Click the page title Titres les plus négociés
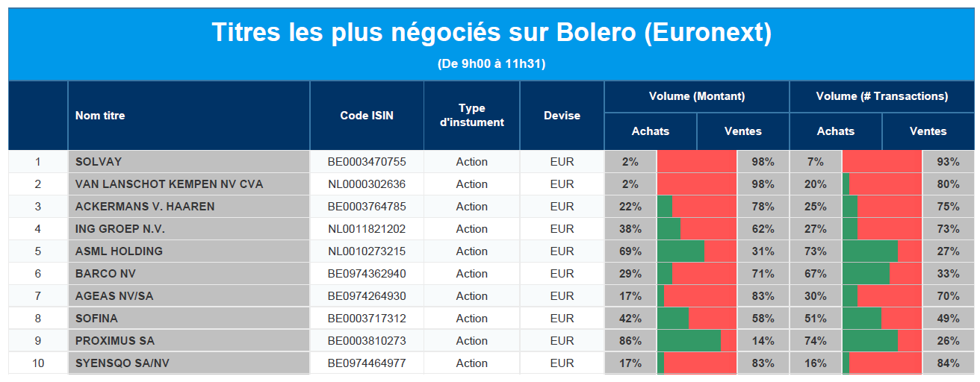This screenshot has height=382, width=980. pos(491,33)
